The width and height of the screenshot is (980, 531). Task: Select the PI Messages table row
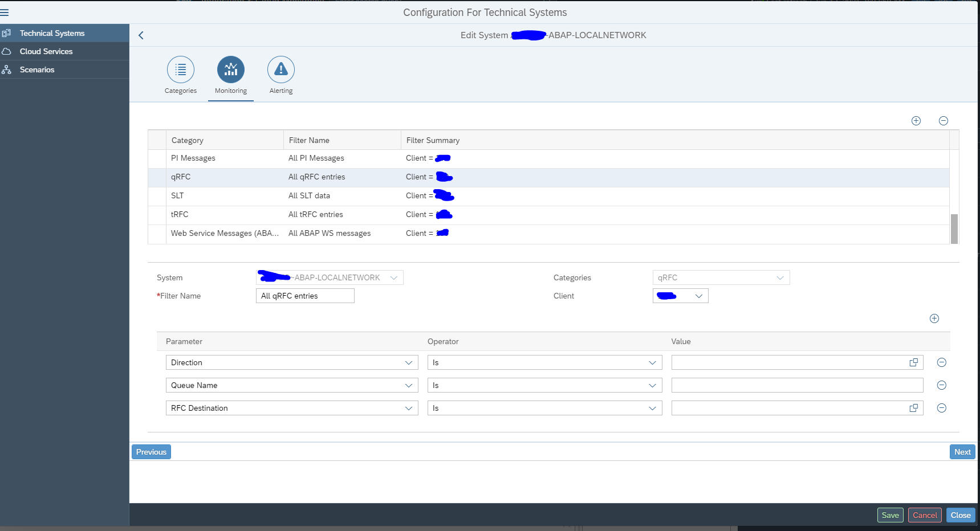(548, 158)
